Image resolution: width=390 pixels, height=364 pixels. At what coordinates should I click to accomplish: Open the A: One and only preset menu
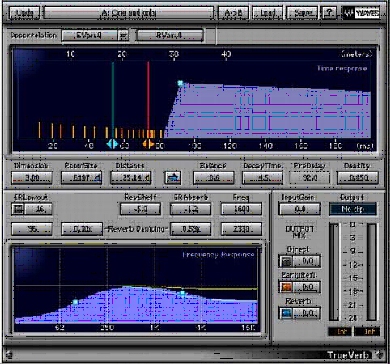tap(129, 13)
